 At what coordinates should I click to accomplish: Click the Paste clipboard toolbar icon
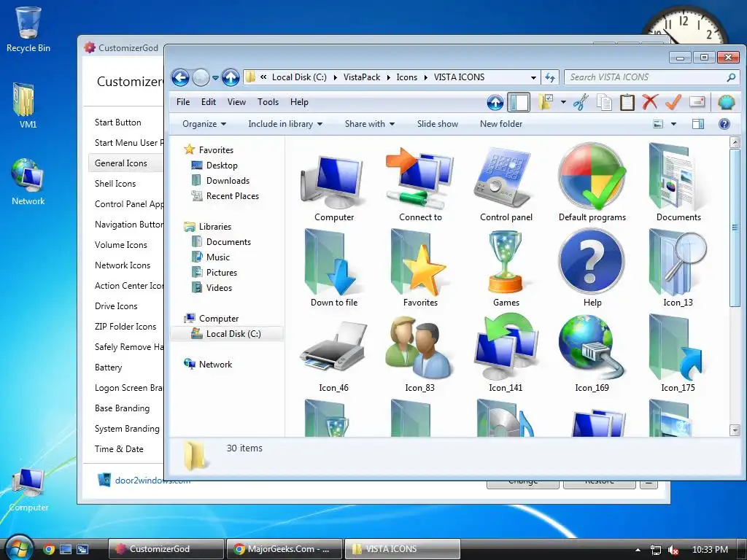pyautogui.click(x=627, y=102)
